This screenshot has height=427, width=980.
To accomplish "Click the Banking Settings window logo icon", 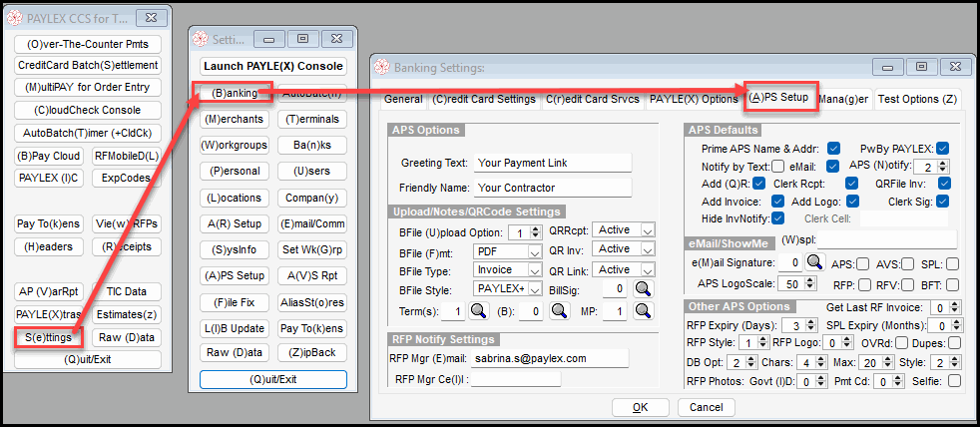I will point(383,67).
